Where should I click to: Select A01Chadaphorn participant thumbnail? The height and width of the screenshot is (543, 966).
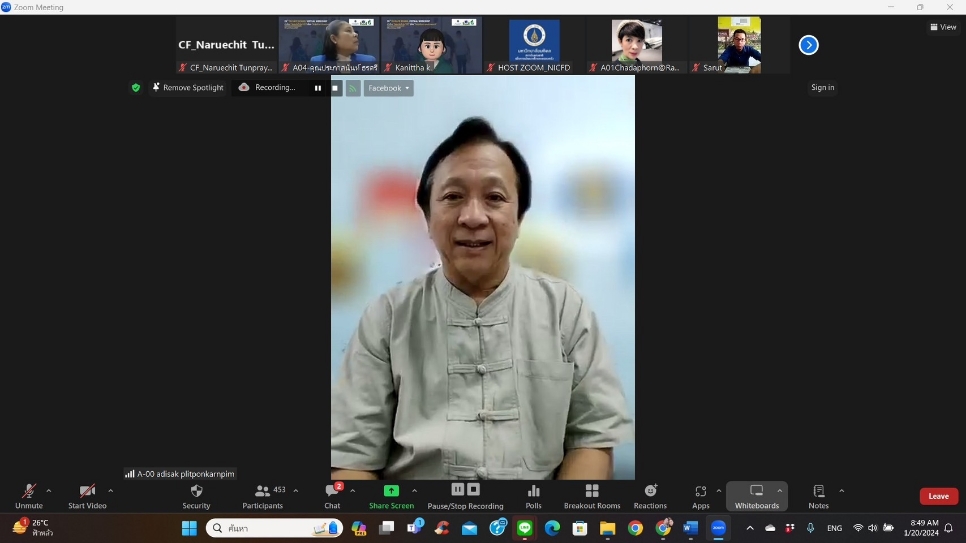point(636,45)
